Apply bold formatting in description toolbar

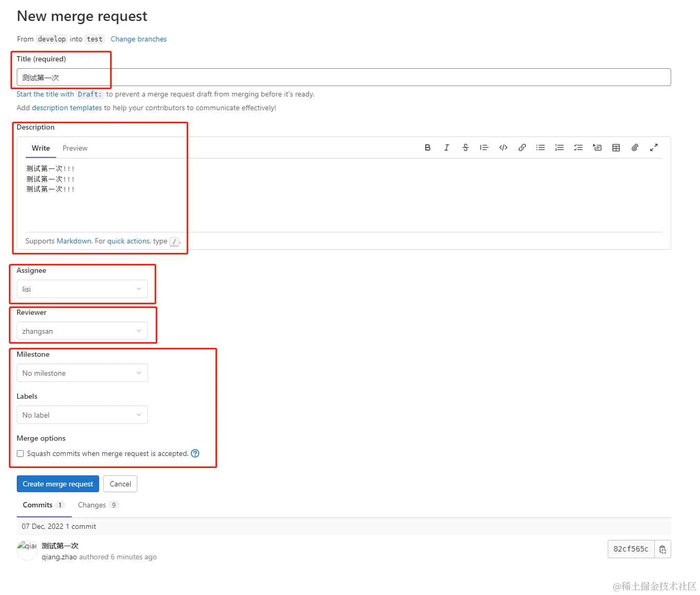pyautogui.click(x=427, y=147)
